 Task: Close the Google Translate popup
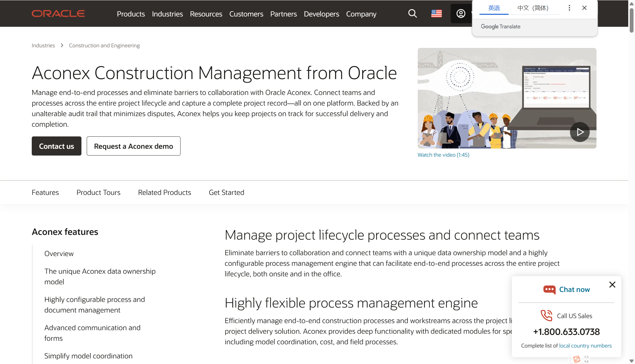click(x=584, y=8)
